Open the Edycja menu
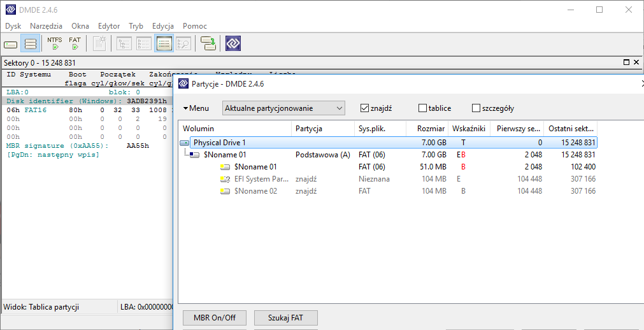The image size is (644, 330). (163, 26)
